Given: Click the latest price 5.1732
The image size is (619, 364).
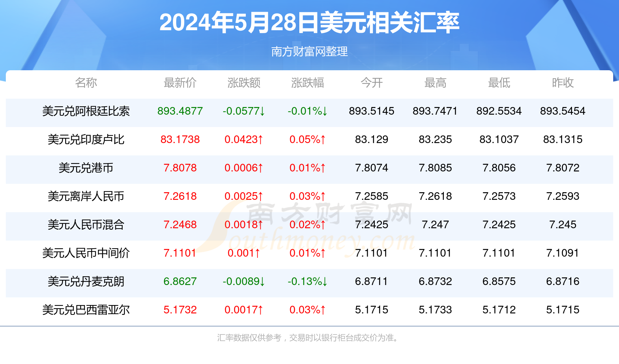Looking at the screenshot, I should click(180, 310).
